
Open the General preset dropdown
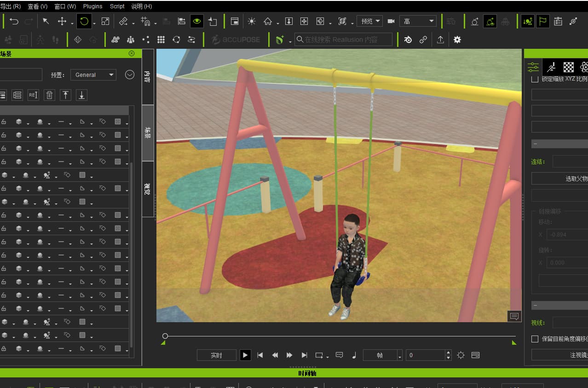93,75
